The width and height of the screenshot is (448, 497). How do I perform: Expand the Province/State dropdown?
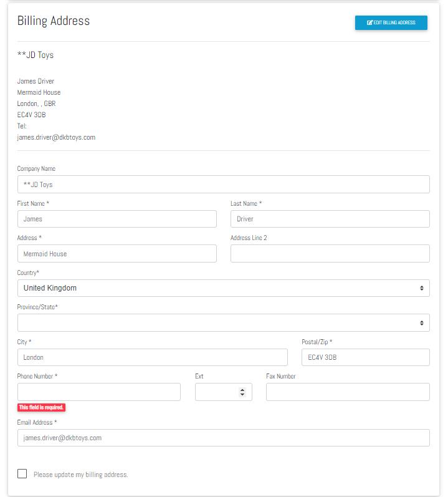pos(223,323)
